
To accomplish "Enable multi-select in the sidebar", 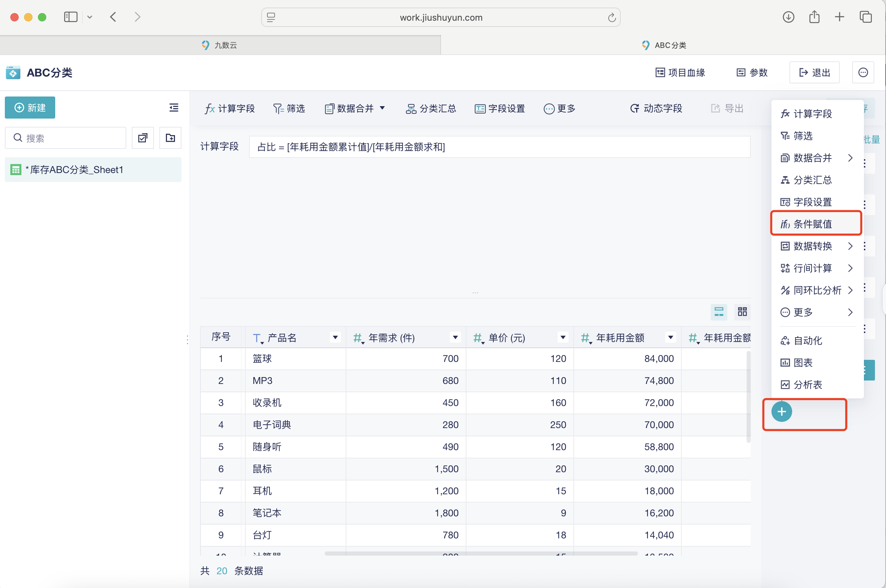I will (142, 138).
